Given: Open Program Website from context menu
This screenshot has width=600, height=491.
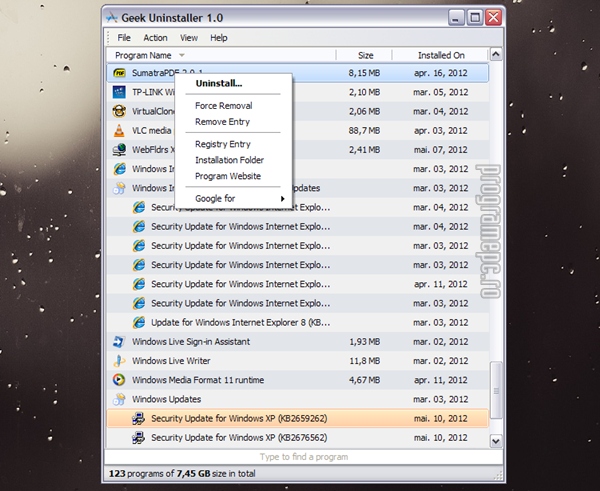Looking at the screenshot, I should (x=228, y=176).
